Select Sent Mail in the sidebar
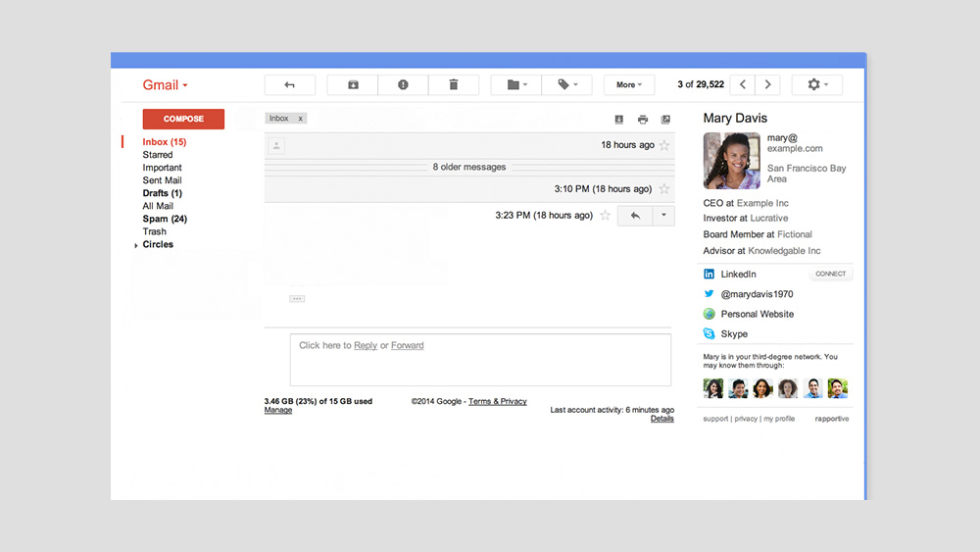The image size is (980, 552). tap(162, 180)
